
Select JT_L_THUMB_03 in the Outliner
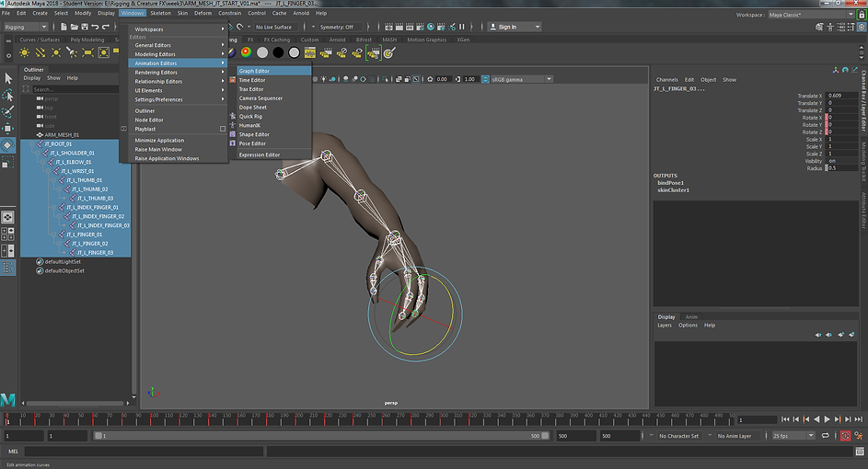(95, 198)
